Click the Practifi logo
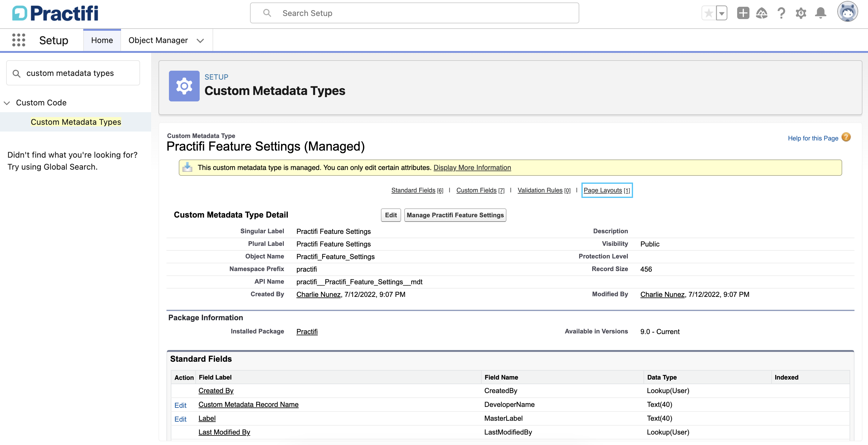Screen dimensions: 868x445 (x=55, y=14)
